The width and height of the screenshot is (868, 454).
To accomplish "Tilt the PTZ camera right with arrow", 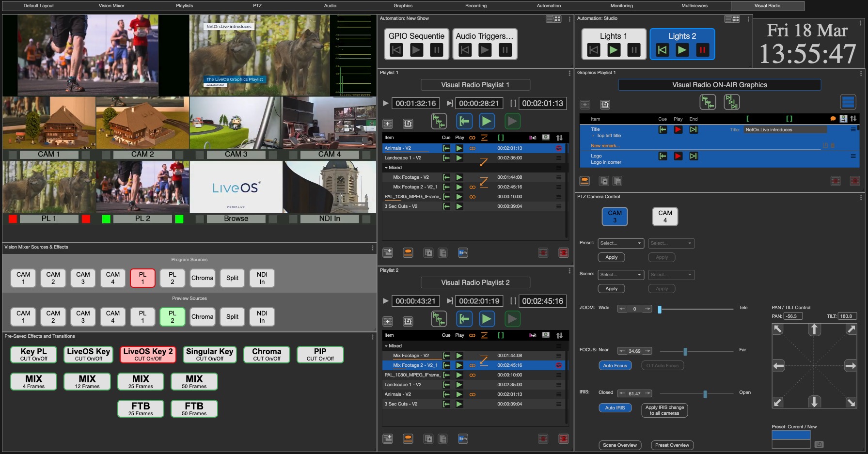I will point(850,366).
